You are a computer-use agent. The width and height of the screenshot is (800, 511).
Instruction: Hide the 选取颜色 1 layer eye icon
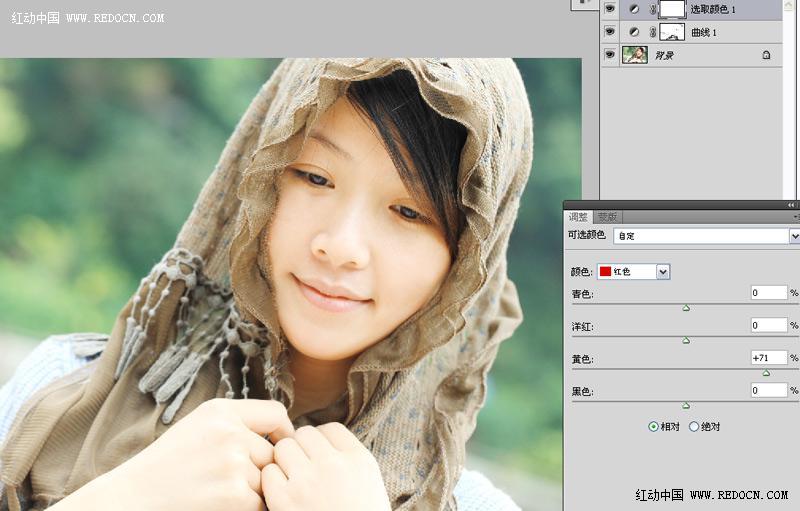click(610, 9)
